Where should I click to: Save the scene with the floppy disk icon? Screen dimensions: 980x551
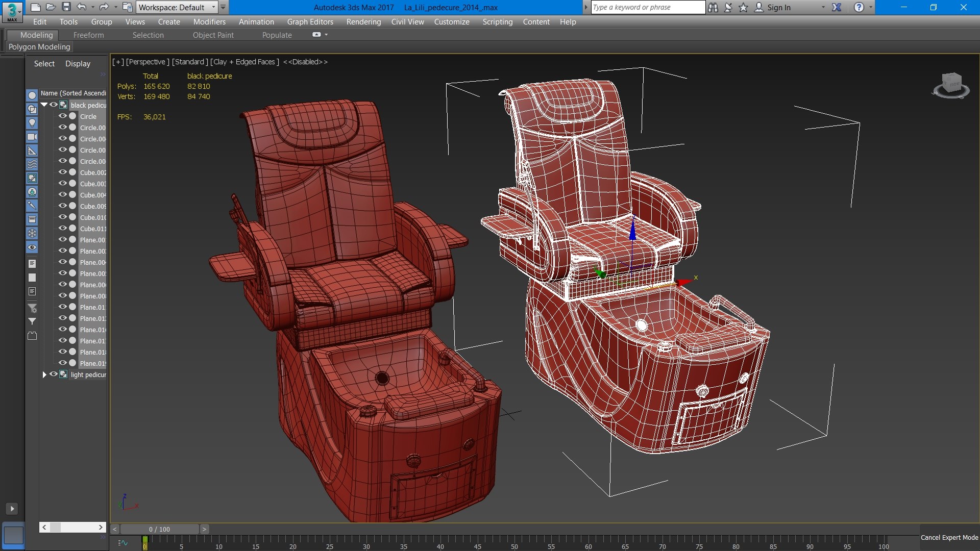(x=66, y=7)
